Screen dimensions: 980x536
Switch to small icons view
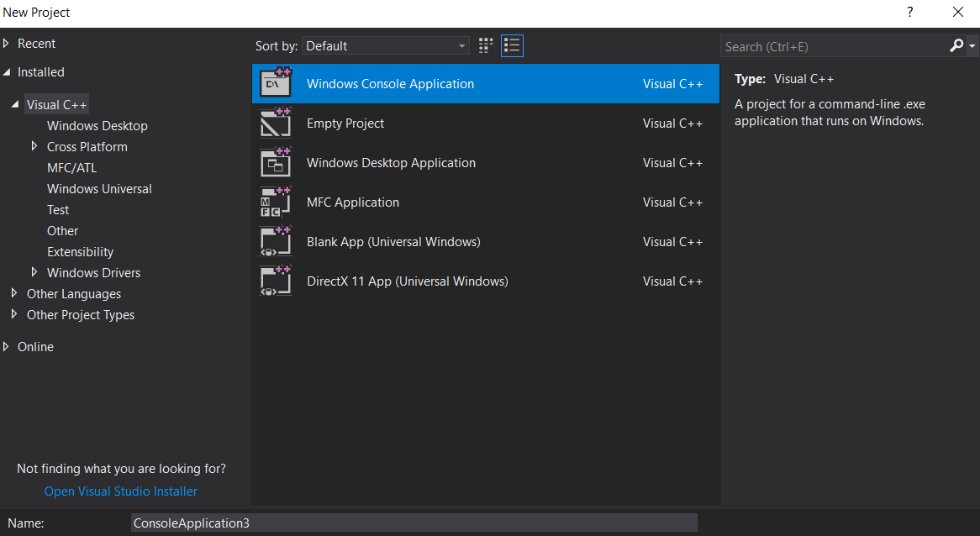pyautogui.click(x=486, y=45)
